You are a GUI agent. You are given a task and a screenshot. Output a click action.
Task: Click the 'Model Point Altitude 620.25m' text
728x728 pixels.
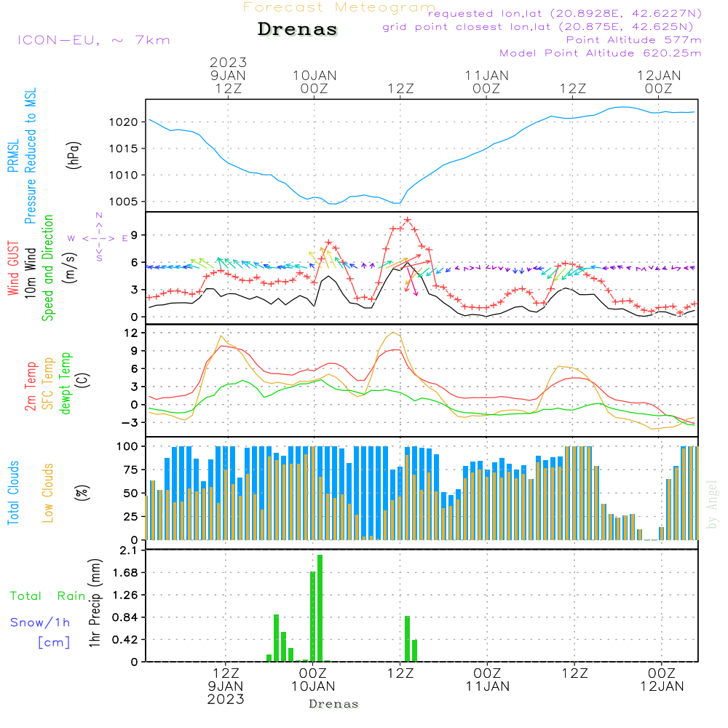[x=601, y=53]
